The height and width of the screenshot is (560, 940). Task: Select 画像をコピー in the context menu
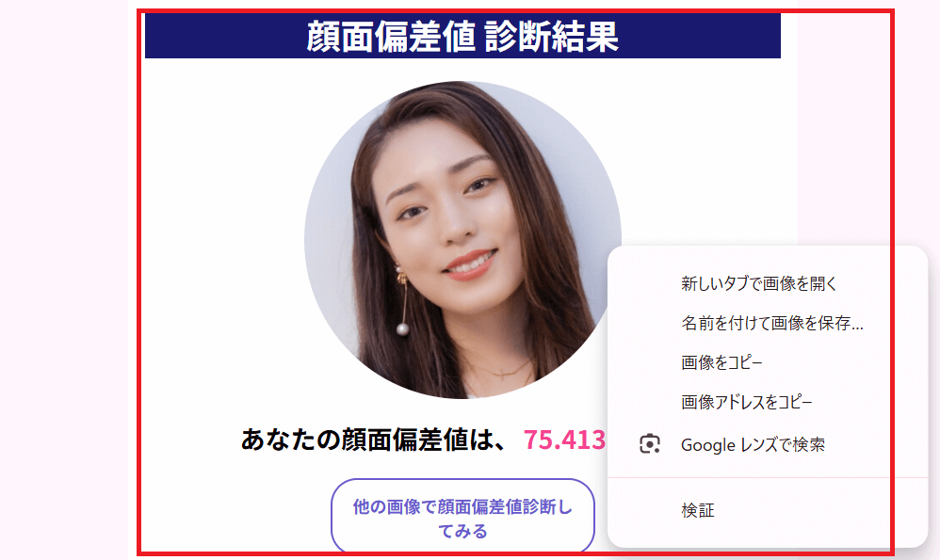tap(721, 362)
